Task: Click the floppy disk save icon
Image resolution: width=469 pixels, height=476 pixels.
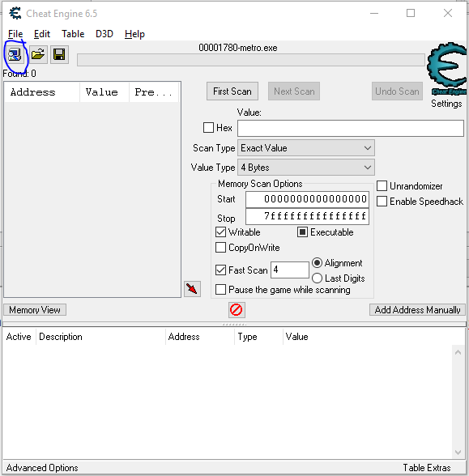Action: coord(59,55)
